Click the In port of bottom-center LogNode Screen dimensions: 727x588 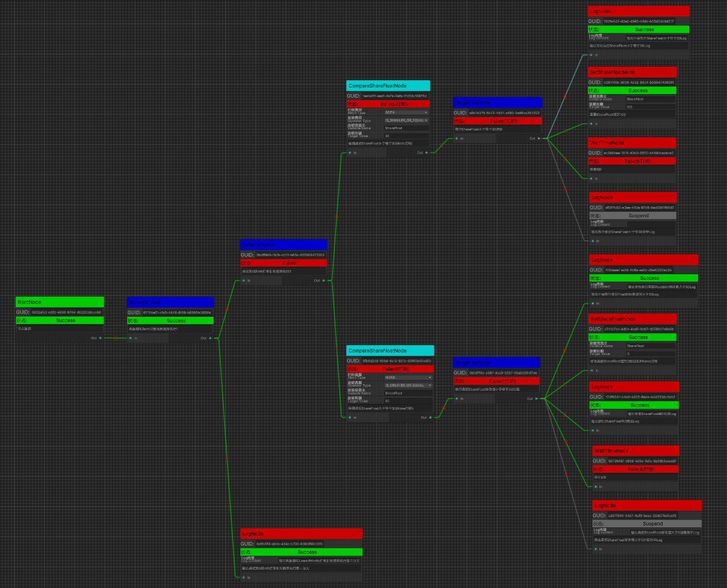coord(244,578)
